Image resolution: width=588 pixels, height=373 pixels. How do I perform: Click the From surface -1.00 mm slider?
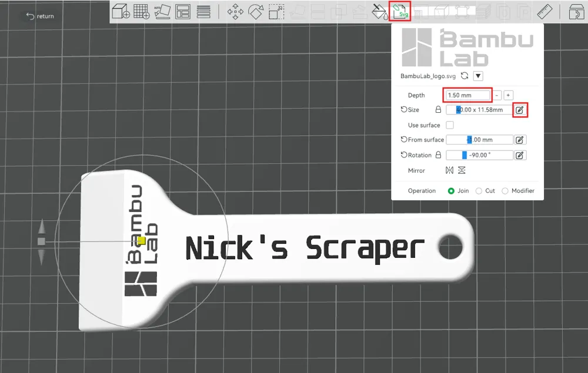click(x=479, y=140)
